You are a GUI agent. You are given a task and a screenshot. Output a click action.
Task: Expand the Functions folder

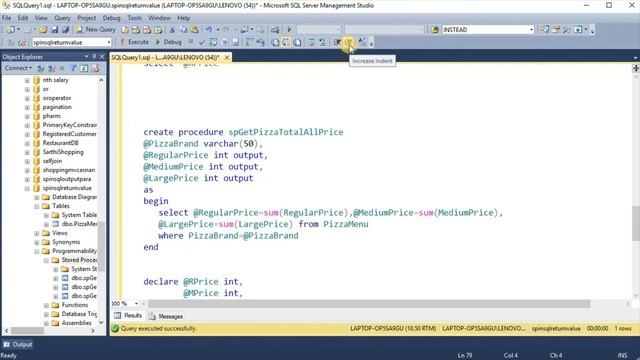[46, 305]
